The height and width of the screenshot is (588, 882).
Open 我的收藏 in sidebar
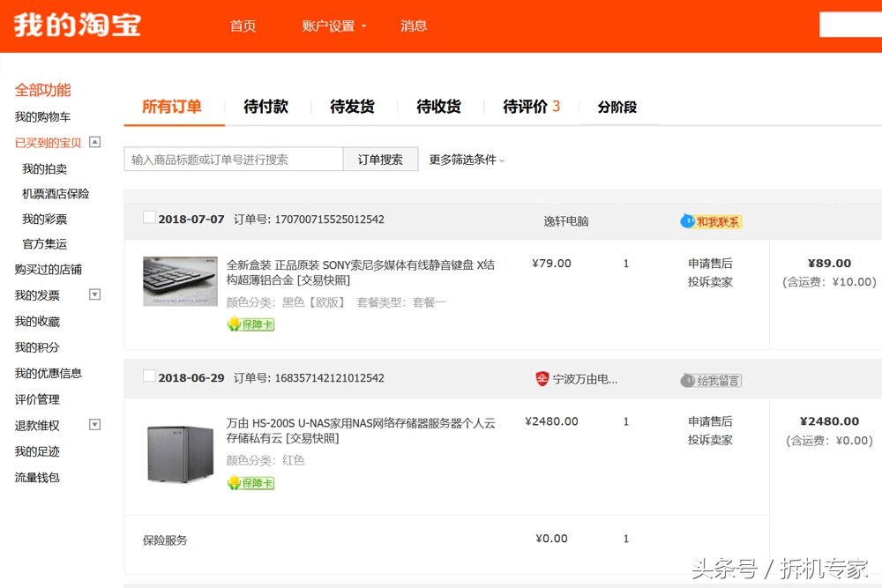pyautogui.click(x=37, y=321)
